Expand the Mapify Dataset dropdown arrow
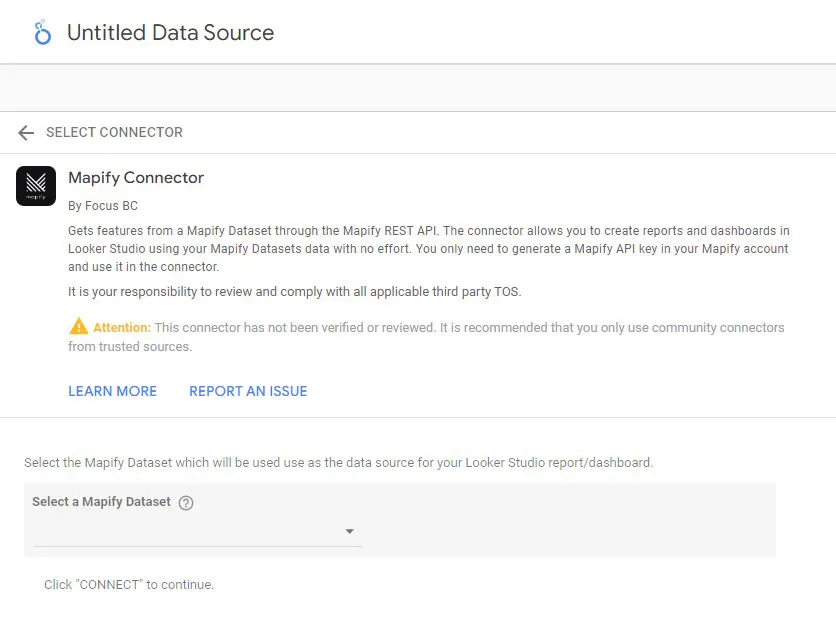 349,531
